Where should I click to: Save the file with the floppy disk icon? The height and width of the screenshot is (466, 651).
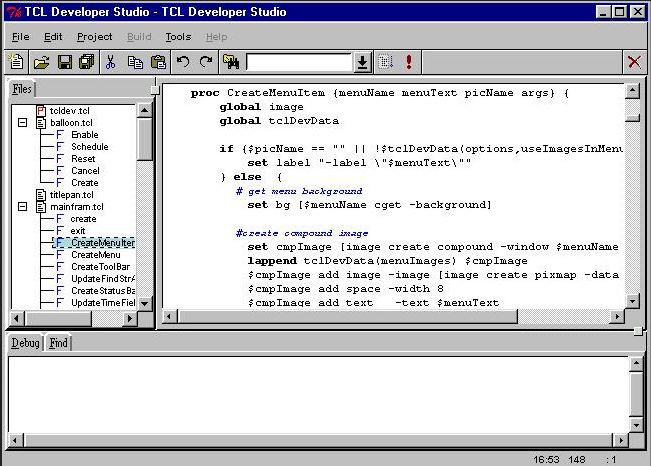pyautogui.click(x=64, y=62)
